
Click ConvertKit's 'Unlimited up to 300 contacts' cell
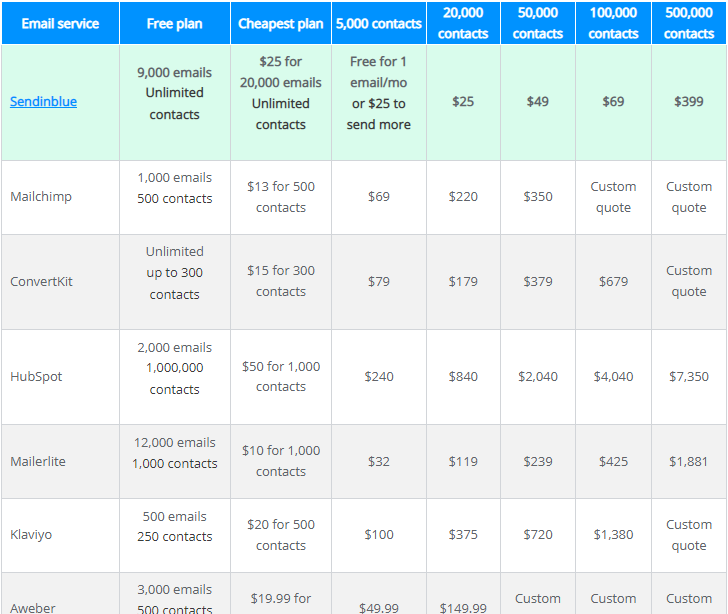(175, 282)
